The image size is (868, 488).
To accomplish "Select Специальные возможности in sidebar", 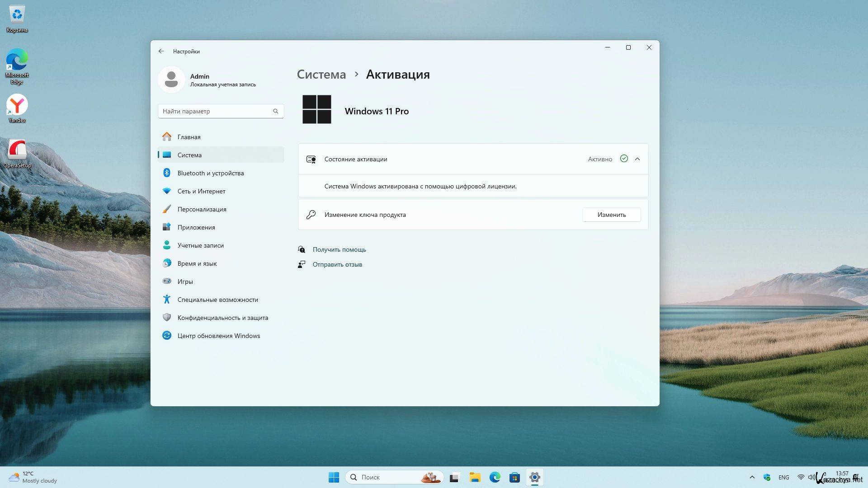I will (x=217, y=300).
